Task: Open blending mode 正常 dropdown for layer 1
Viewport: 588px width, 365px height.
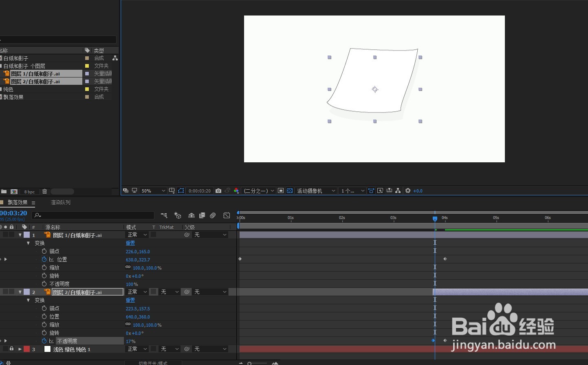Action: pos(137,235)
